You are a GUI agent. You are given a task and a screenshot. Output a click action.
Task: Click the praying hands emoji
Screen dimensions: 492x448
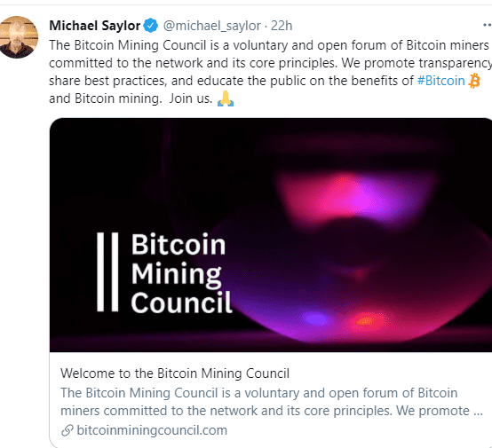point(226,98)
